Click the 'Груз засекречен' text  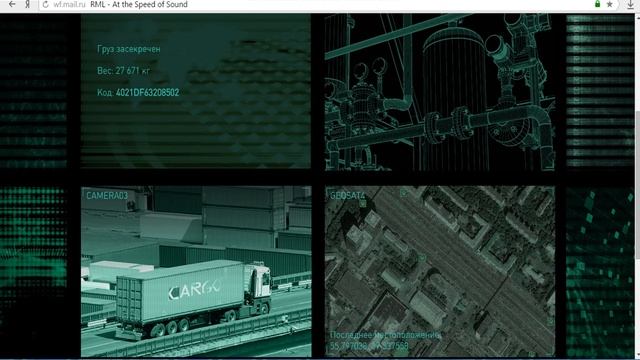click(x=129, y=49)
